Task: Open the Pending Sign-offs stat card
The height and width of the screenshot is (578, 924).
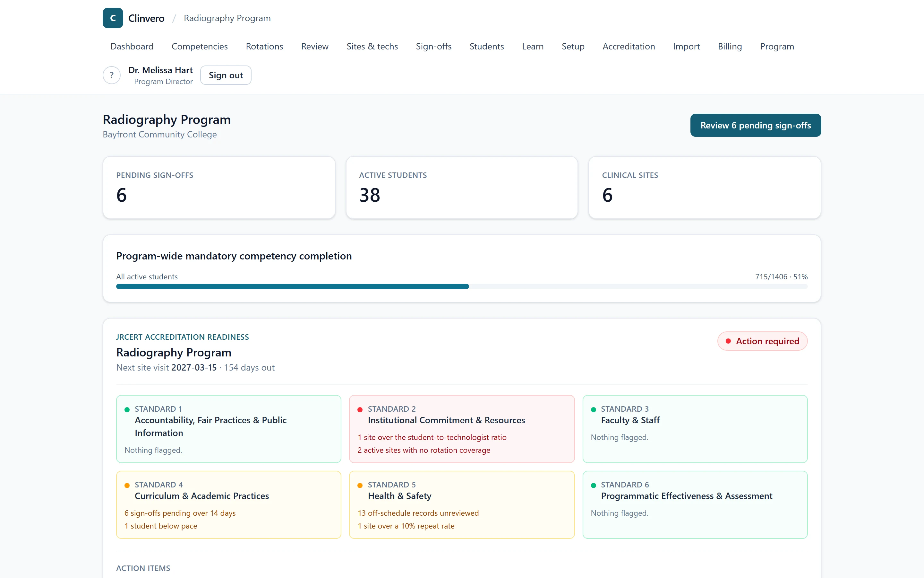Action: pyautogui.click(x=219, y=188)
